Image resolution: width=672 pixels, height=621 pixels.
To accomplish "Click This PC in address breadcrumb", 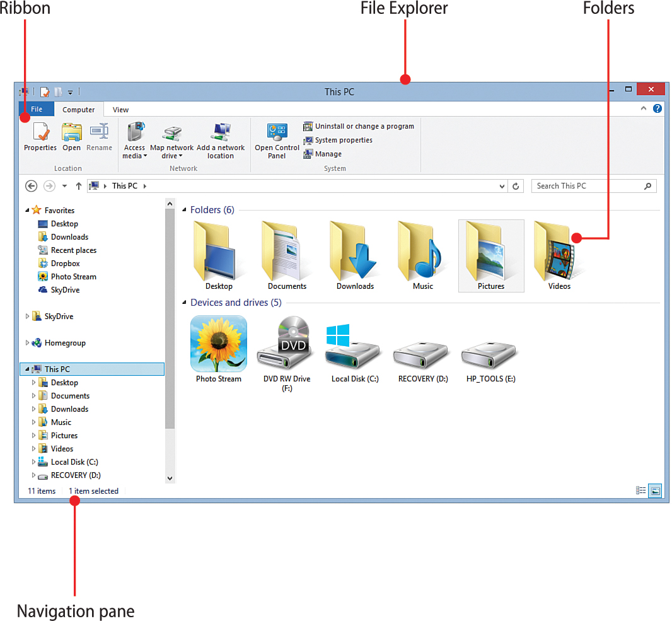I will click(125, 186).
